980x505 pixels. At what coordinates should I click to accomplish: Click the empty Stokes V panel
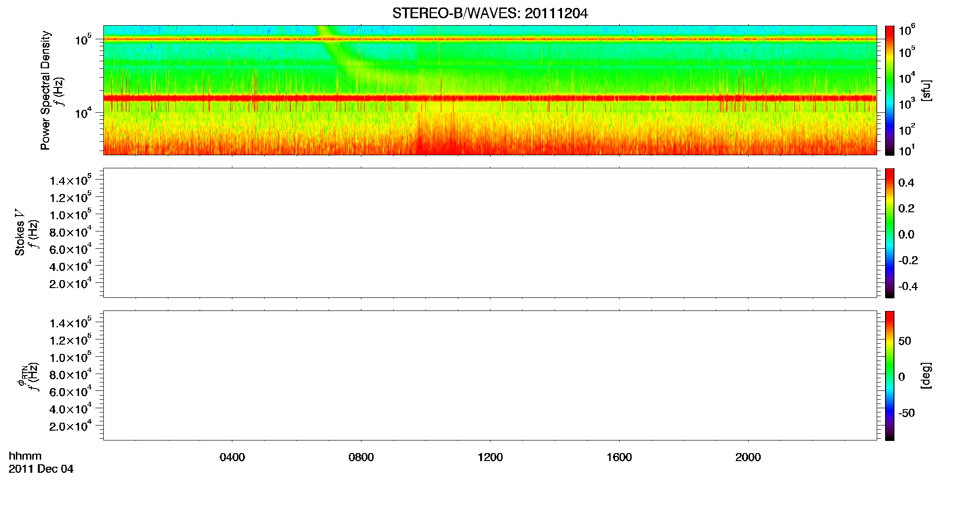pos(490,233)
